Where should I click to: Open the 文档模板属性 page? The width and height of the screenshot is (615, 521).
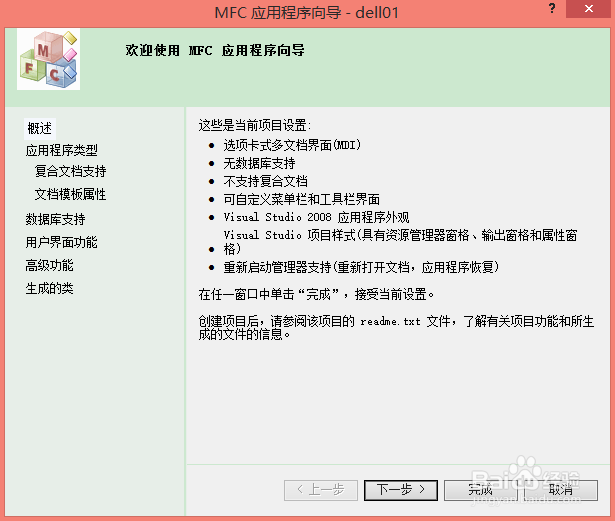[x=71, y=194]
